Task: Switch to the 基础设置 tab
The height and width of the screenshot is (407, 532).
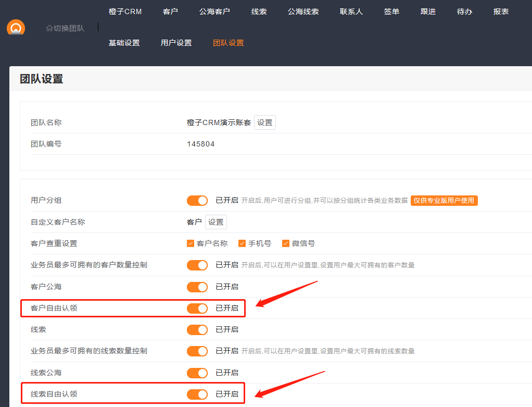Action: tap(124, 43)
